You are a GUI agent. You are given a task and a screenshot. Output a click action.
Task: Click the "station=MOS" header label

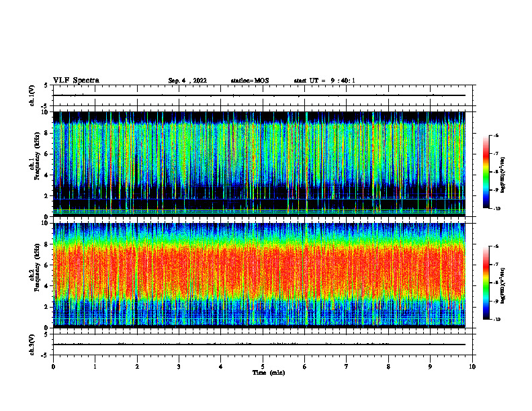point(250,81)
